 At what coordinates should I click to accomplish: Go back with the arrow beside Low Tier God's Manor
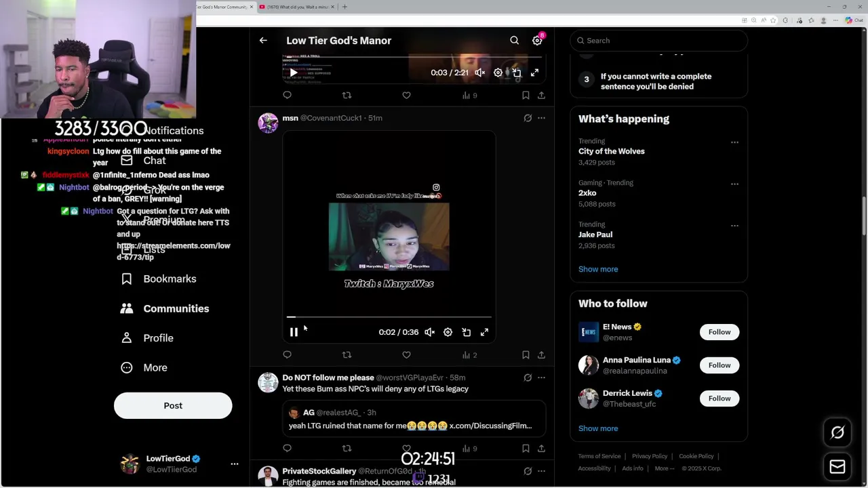point(263,41)
